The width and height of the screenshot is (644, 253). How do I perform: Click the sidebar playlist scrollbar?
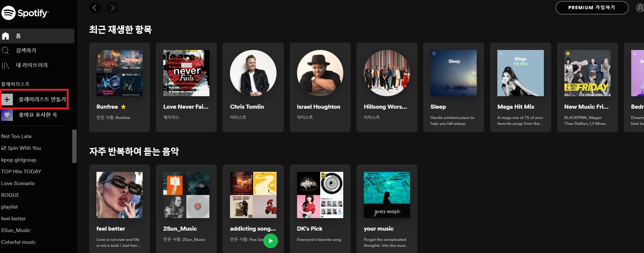coord(74,146)
